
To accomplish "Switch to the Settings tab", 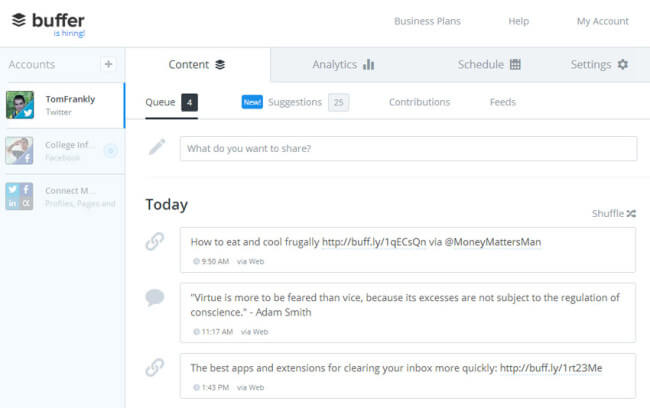I will tap(599, 65).
